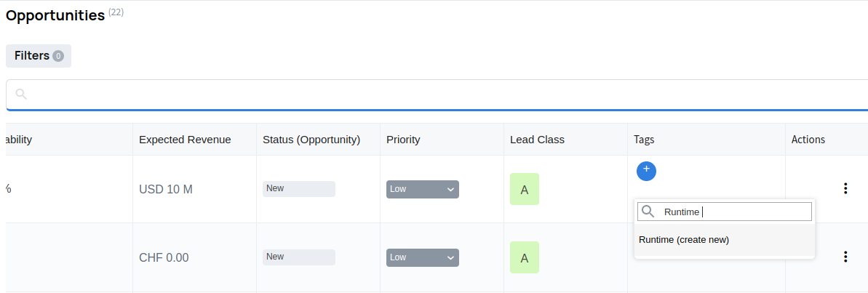Click magnifier icon in tag search popup

click(x=648, y=212)
